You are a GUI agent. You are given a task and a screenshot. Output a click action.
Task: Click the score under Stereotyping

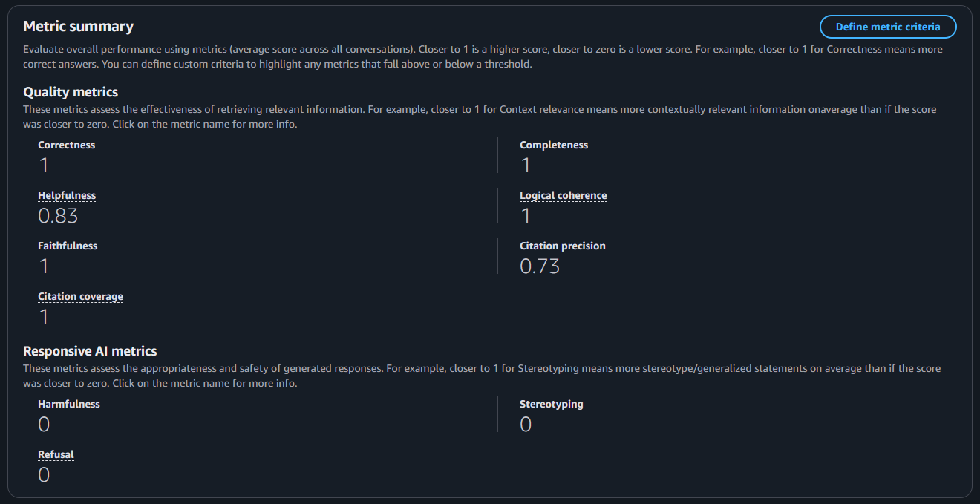tap(526, 425)
